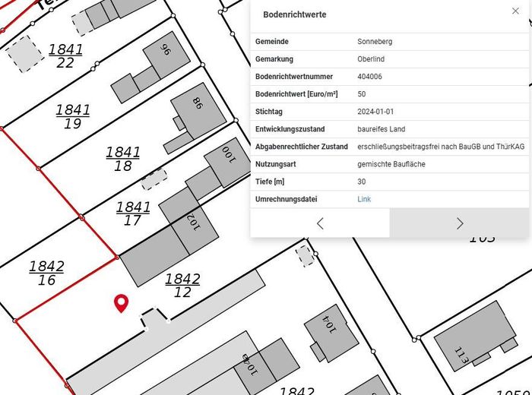Select parcel labeled 1841/17

click(x=133, y=213)
